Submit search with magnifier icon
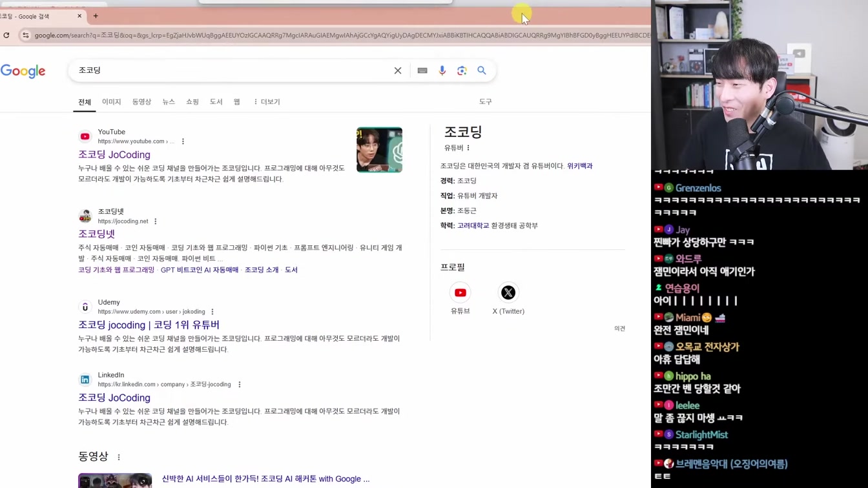 click(x=482, y=70)
